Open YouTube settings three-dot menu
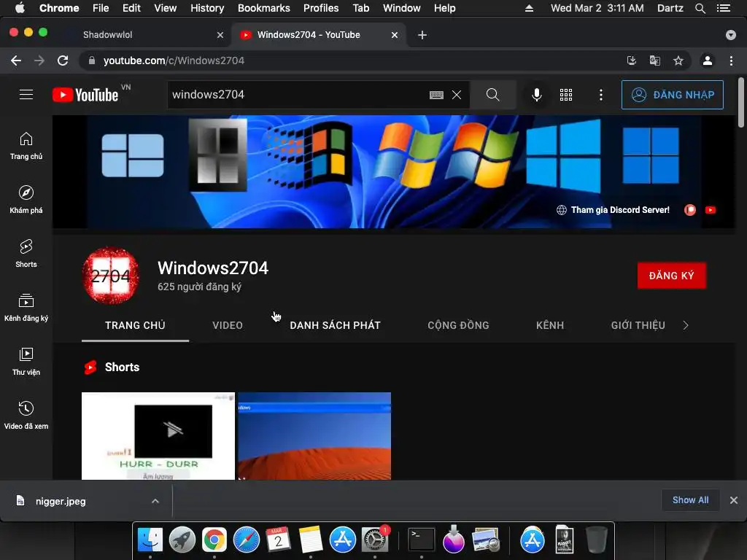The image size is (747, 560). point(601,95)
